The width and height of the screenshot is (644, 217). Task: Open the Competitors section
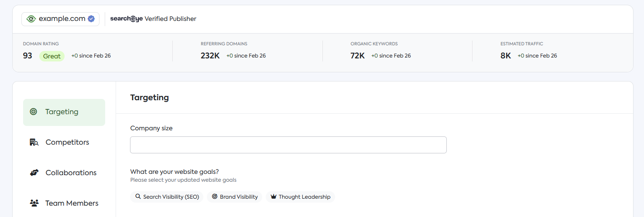pos(64,142)
